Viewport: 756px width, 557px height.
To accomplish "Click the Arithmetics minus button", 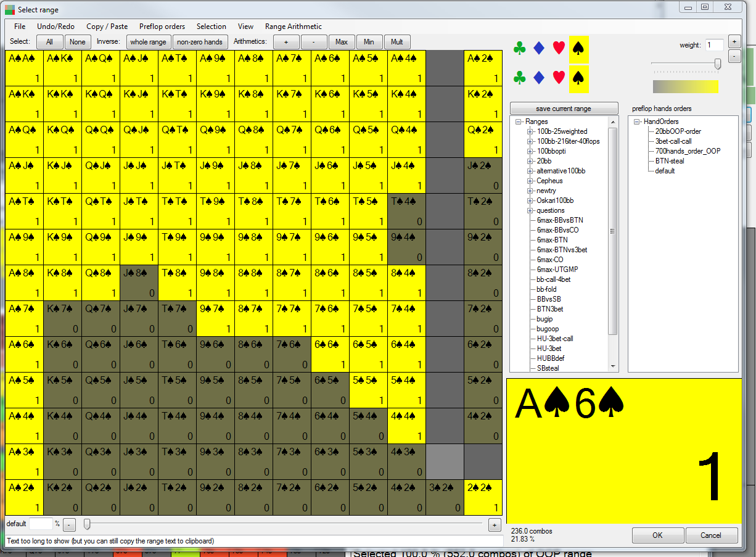I will tap(314, 42).
